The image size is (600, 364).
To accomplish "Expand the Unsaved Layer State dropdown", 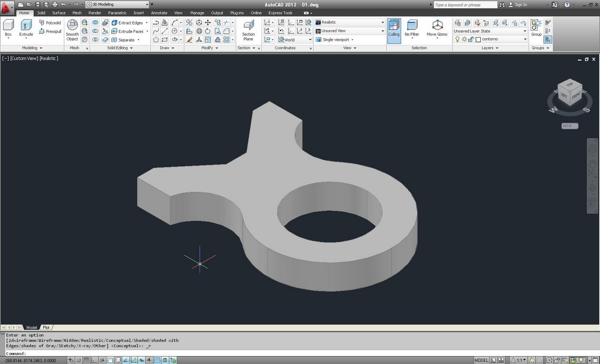I will coord(525,31).
